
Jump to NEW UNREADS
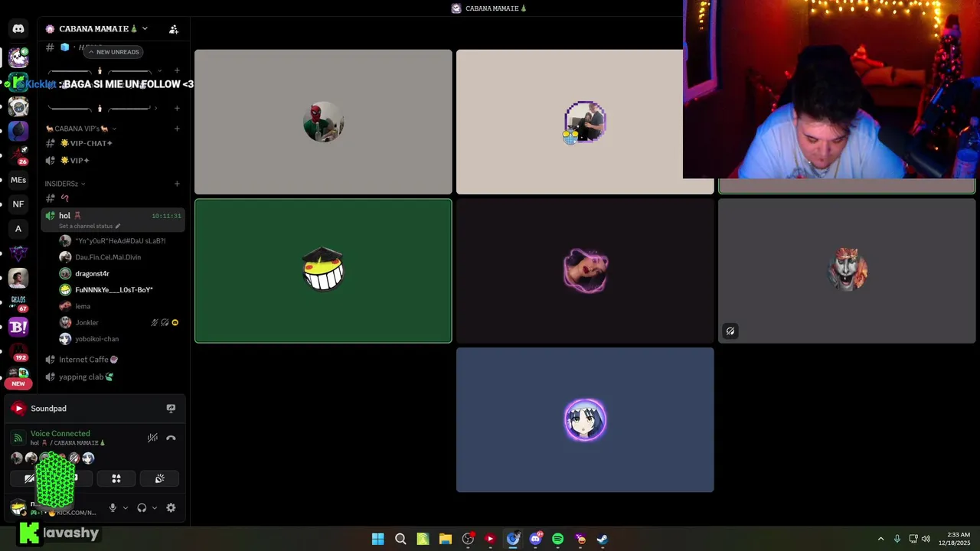coord(113,52)
